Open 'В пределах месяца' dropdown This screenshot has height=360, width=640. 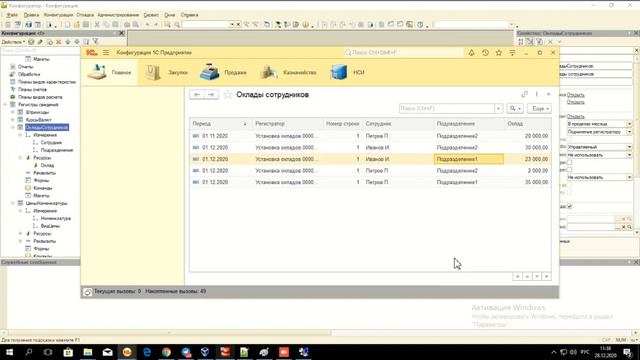point(629,124)
